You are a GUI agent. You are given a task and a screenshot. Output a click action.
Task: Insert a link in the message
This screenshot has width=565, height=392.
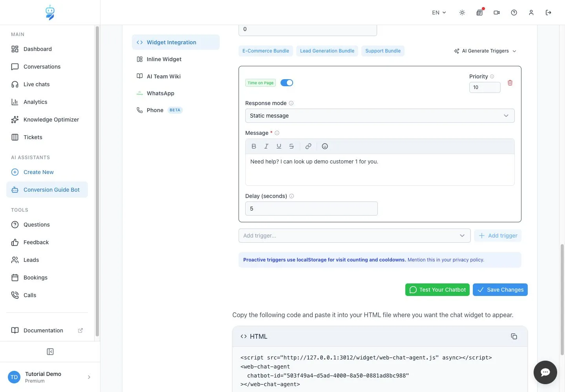[x=308, y=146]
